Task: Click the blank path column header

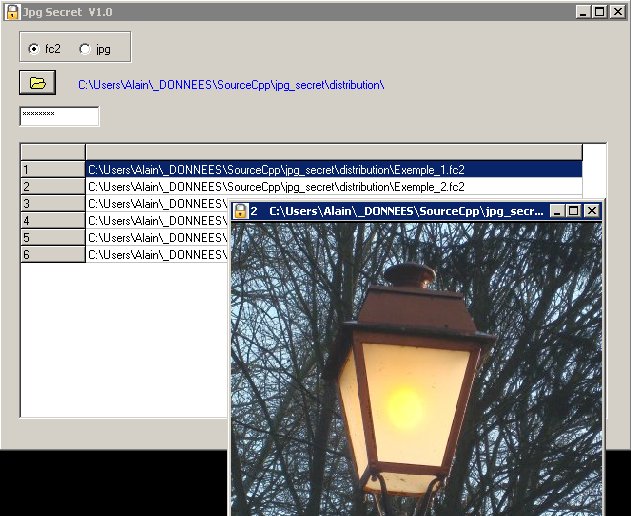Action: [x=334, y=152]
